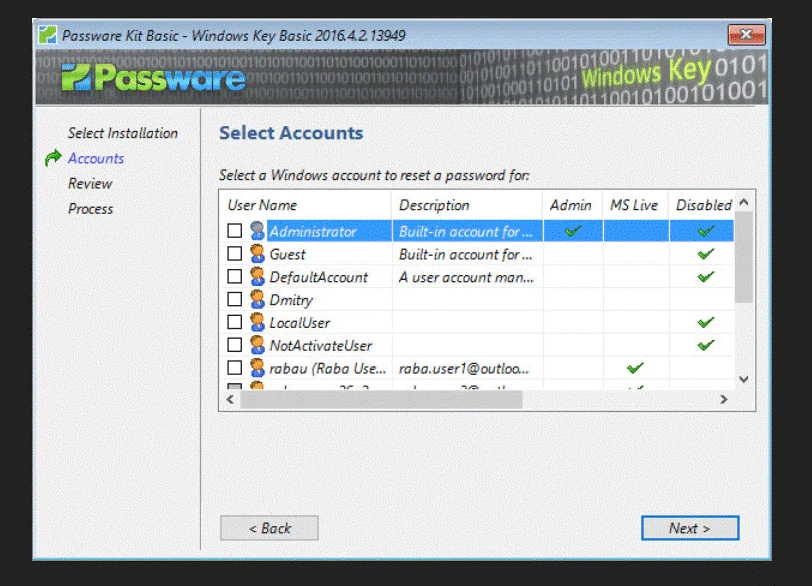Click the rabau account user icon
This screenshot has height=586, width=812.
click(x=257, y=369)
